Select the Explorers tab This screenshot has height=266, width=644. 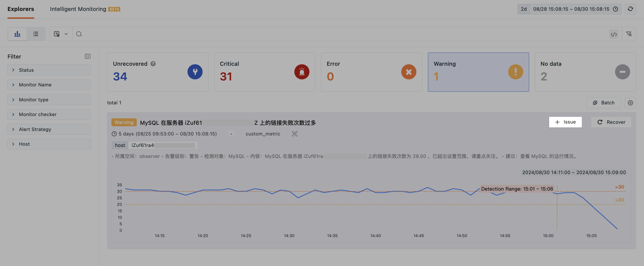point(21,9)
